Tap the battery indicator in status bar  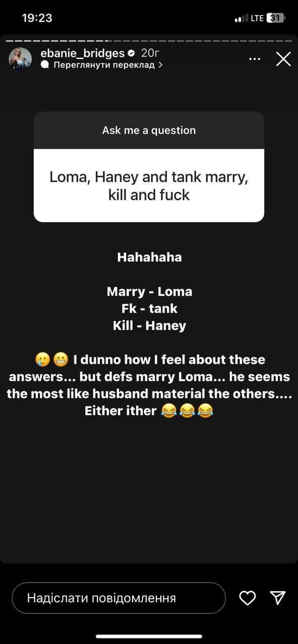pos(275,18)
